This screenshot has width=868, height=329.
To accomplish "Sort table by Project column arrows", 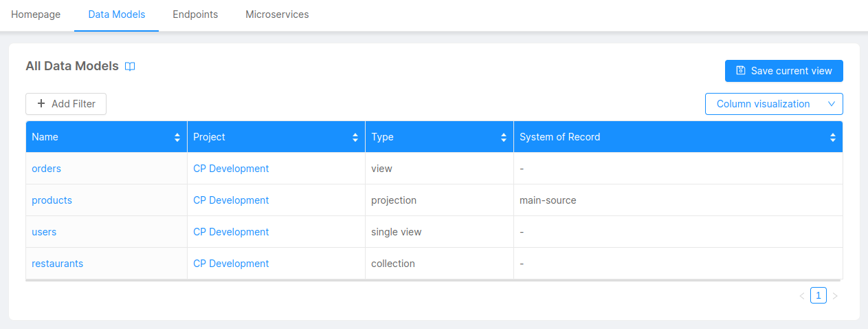I will pos(355,138).
